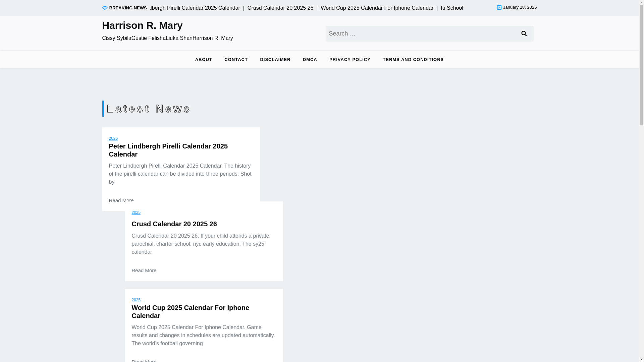
Task: Click Read More under Crusd Calendar article
Action: [x=144, y=270]
